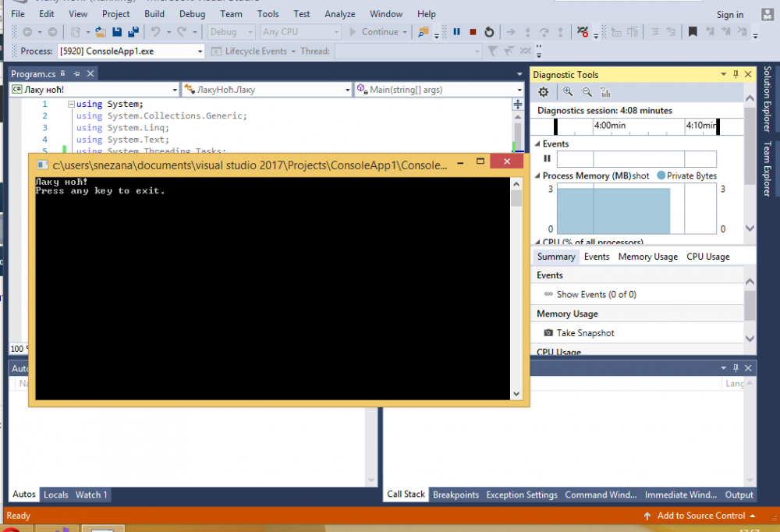Pause debugging with Break All icon
780x532 pixels.
[x=456, y=32]
